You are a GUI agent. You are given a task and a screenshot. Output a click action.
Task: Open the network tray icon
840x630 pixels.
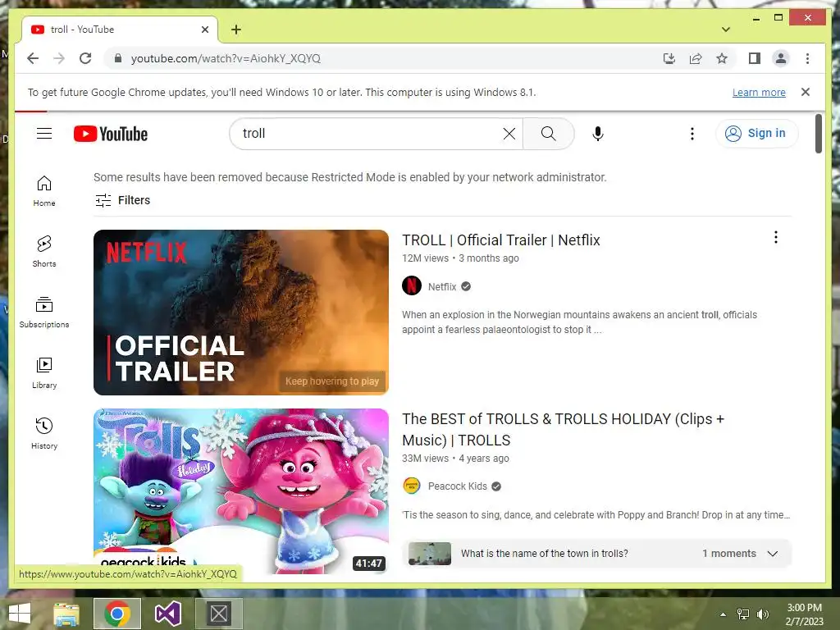pyautogui.click(x=743, y=614)
